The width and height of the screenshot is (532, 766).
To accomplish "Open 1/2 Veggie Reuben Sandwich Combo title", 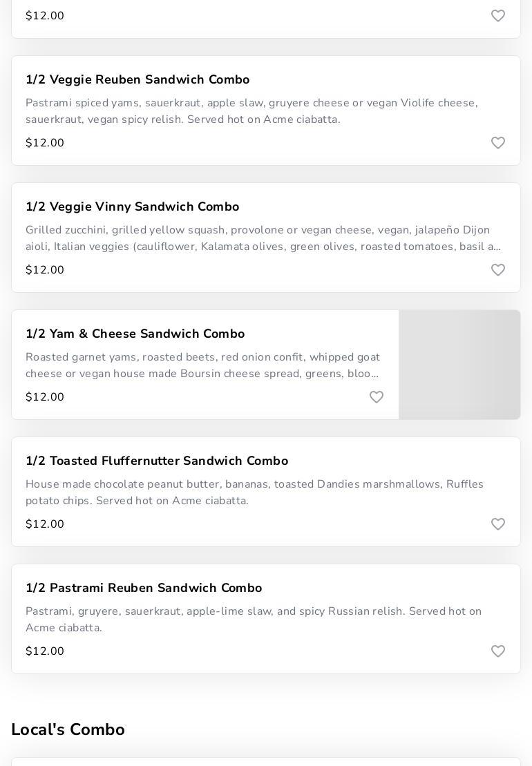I will tap(137, 80).
